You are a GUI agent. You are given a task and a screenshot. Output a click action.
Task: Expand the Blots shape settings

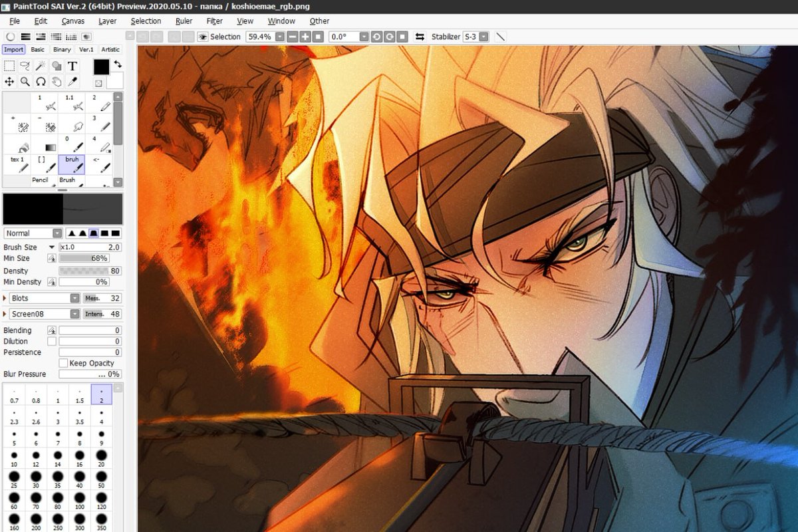pos(5,298)
